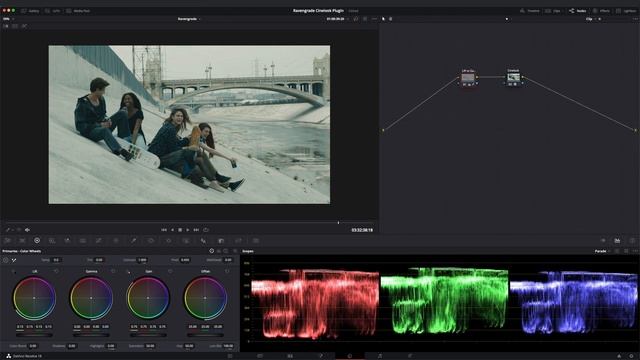Mute viewer audio with speaker icon

click(x=27, y=230)
